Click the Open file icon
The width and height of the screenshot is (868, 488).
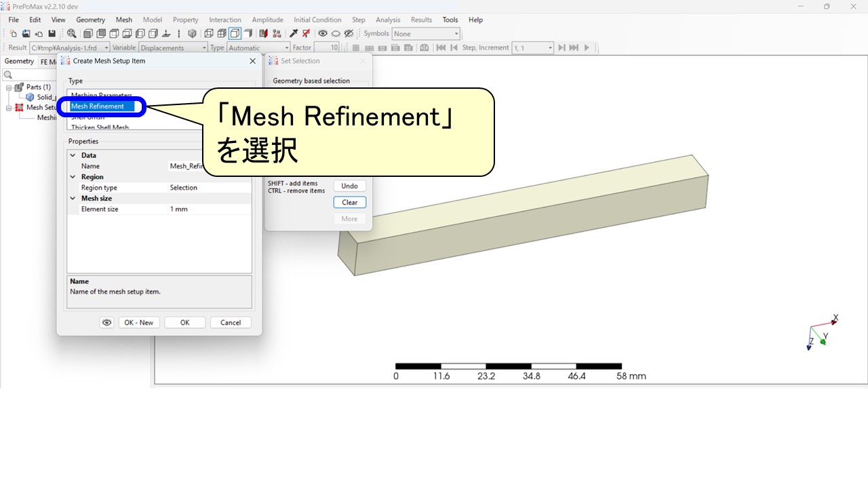pos(26,33)
